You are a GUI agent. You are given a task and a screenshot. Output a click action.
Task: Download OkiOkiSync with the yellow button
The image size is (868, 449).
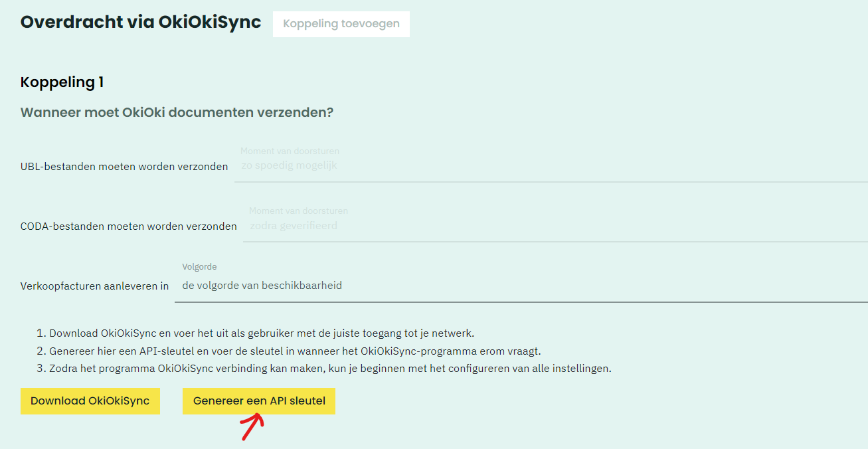90,401
